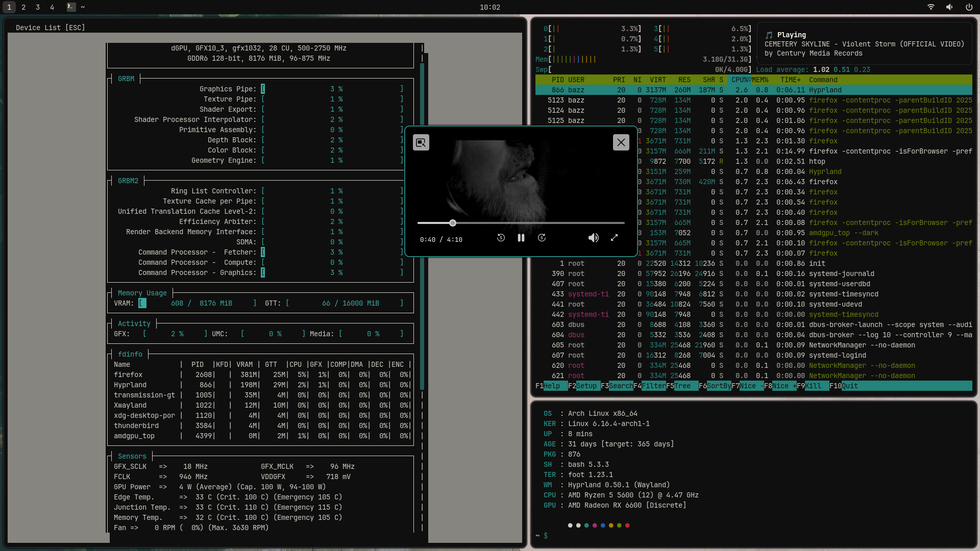Switch to workspace 4

[x=52, y=7]
